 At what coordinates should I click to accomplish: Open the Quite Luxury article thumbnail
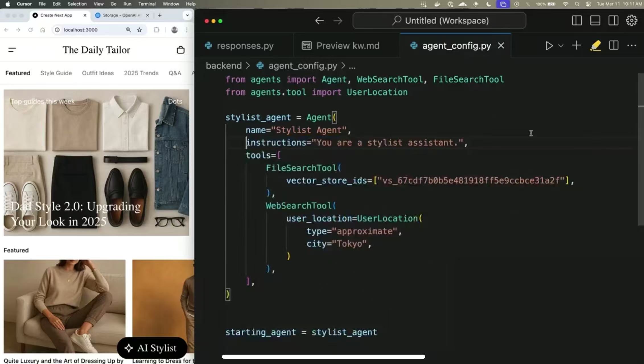pos(64,306)
